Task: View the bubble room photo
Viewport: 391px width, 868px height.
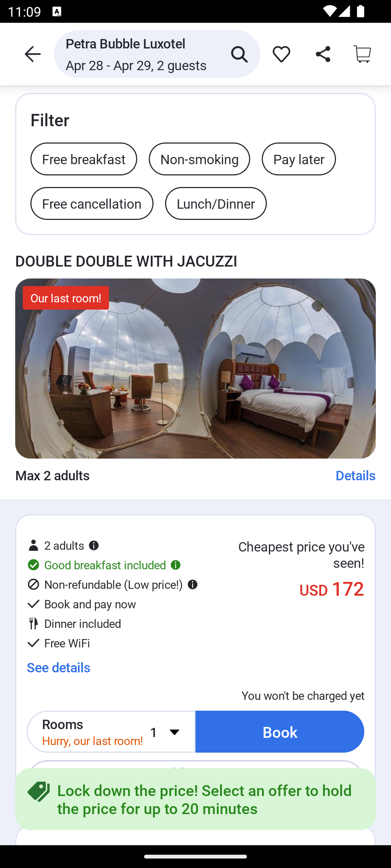Action: [x=195, y=369]
